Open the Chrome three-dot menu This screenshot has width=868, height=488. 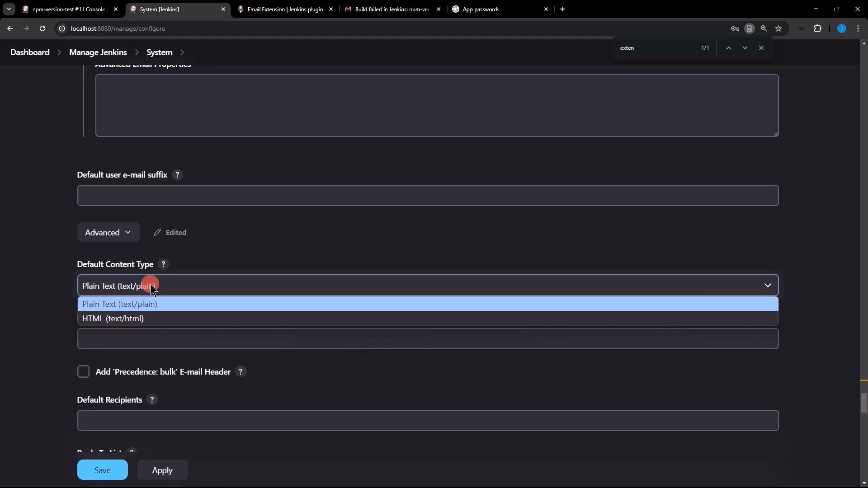(858, 28)
